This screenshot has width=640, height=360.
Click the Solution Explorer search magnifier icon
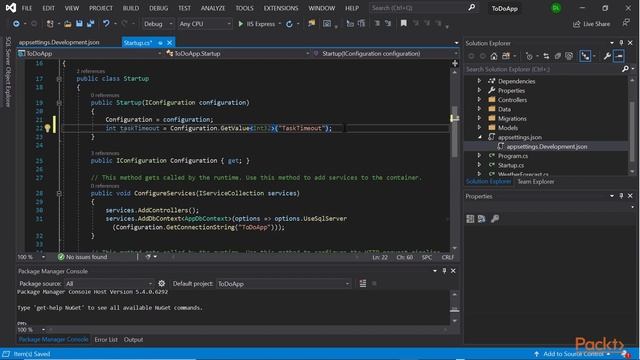[625, 69]
